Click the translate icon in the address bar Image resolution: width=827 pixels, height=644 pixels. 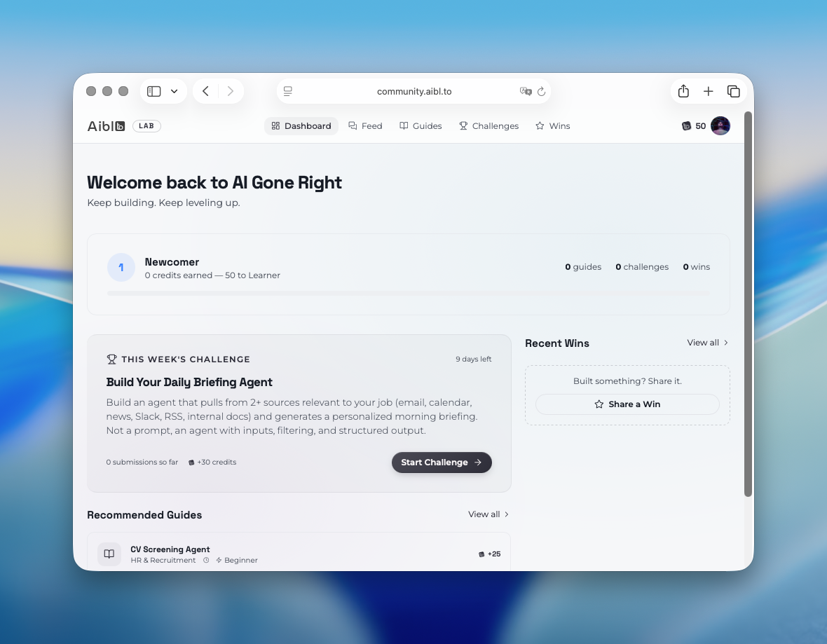[526, 91]
